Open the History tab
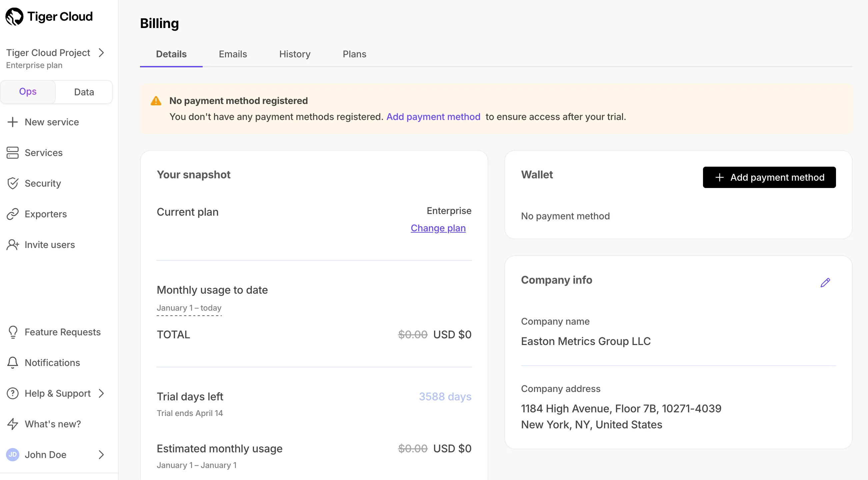Screen dimensions: 868x480 pyautogui.click(x=295, y=54)
